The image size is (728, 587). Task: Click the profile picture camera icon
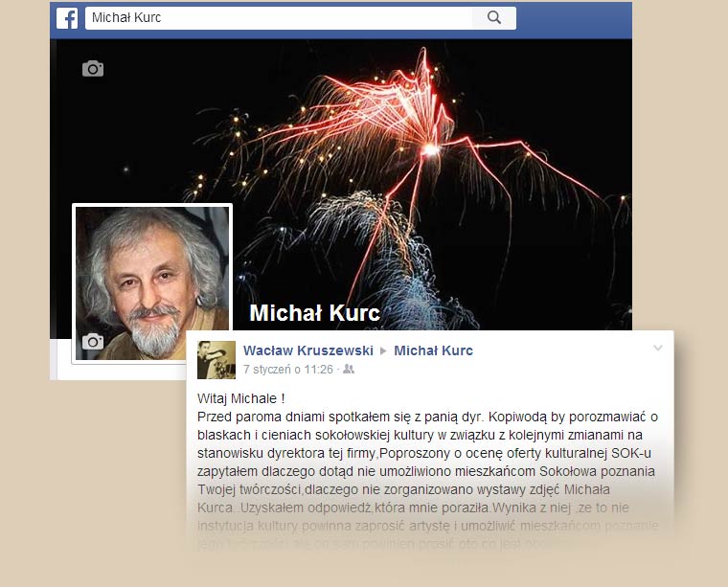[x=93, y=342]
